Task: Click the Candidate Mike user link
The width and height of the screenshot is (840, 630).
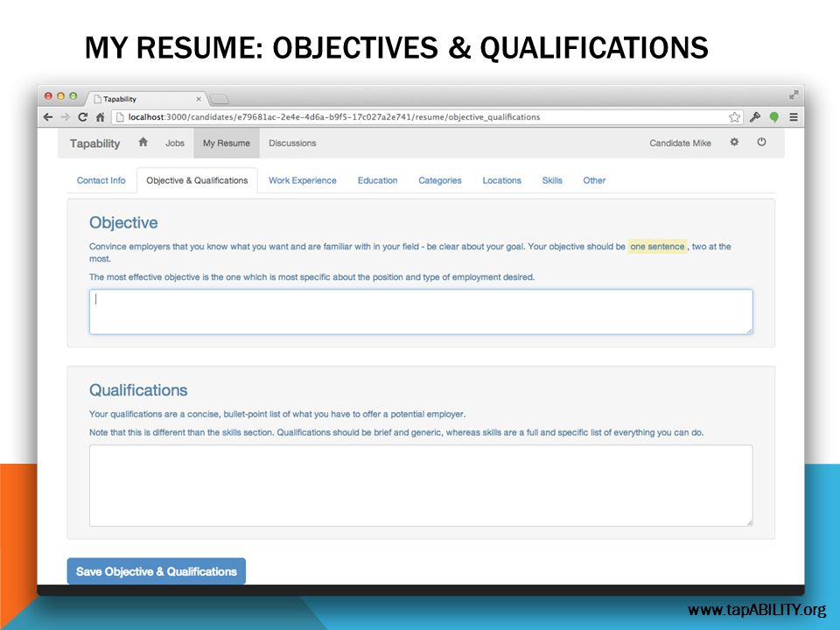Action: [x=681, y=143]
